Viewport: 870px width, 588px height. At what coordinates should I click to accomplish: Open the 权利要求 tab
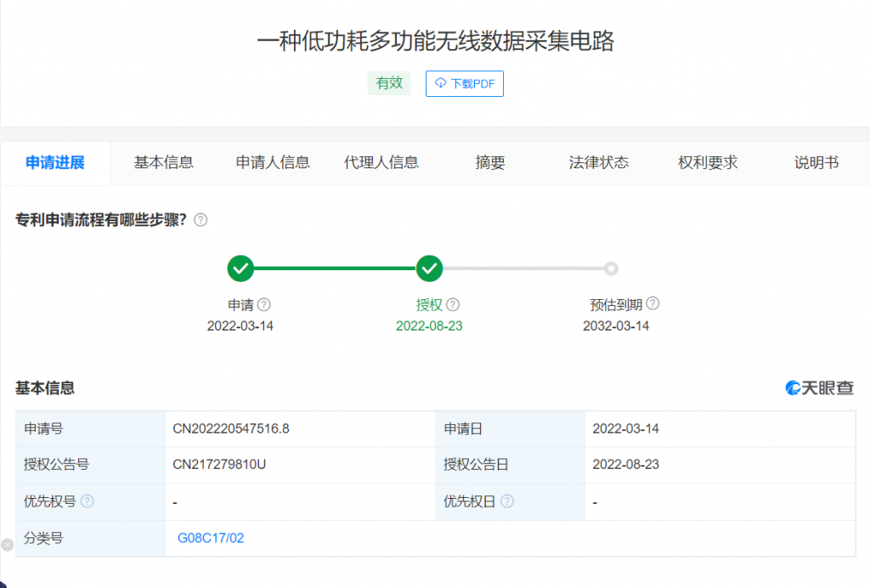[x=708, y=162]
